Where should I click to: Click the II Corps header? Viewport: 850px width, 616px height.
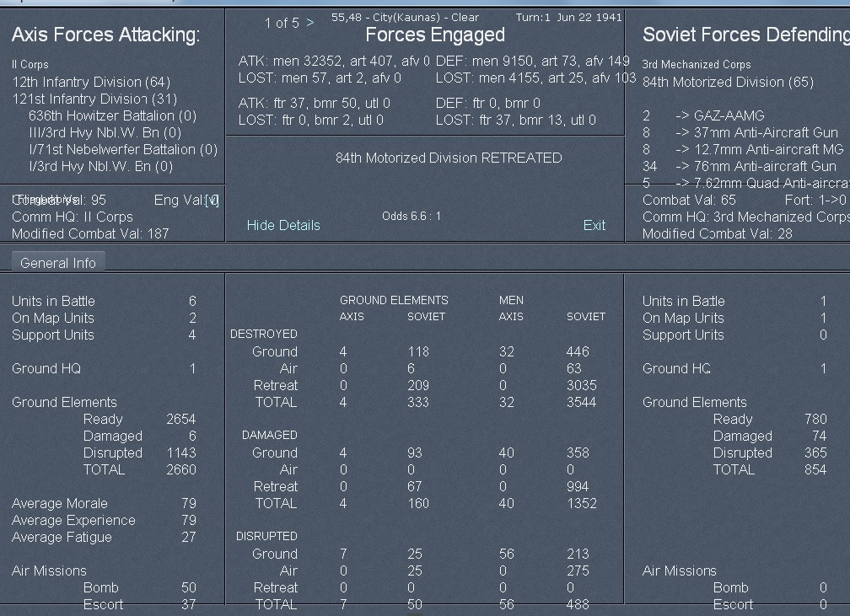(x=30, y=65)
